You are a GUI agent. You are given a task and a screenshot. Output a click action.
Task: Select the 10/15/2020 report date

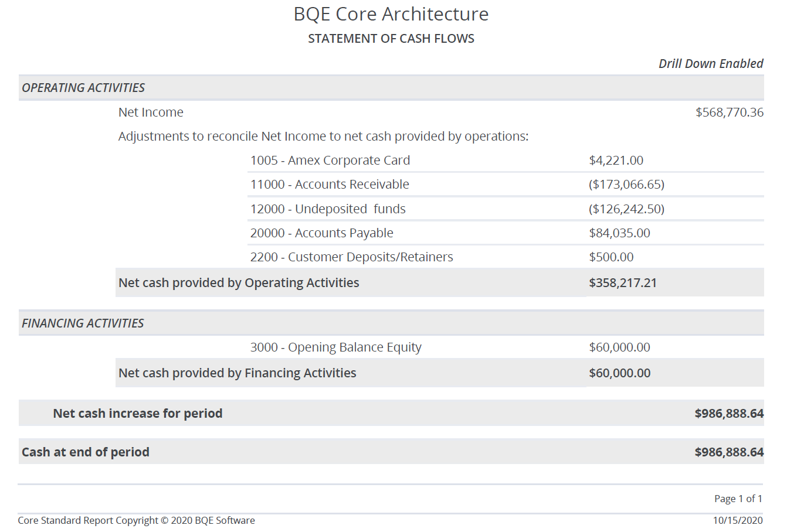tap(738, 520)
